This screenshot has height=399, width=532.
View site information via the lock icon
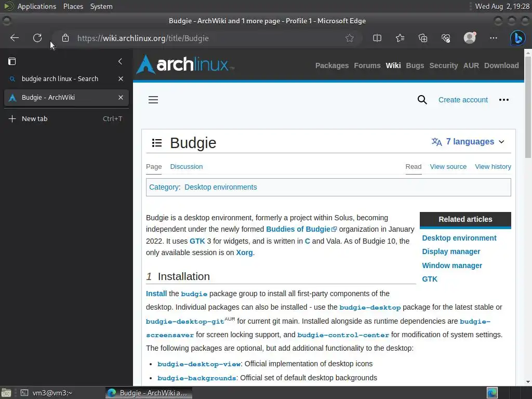click(65, 38)
